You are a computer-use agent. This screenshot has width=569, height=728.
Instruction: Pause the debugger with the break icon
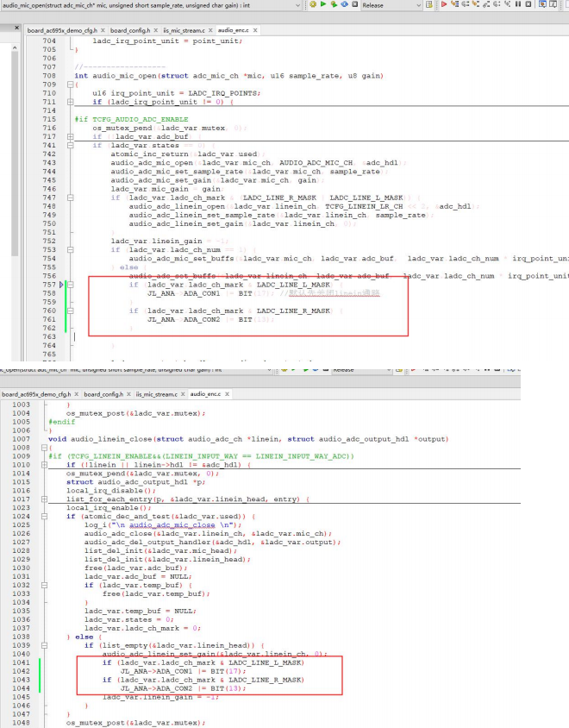coord(518,4)
